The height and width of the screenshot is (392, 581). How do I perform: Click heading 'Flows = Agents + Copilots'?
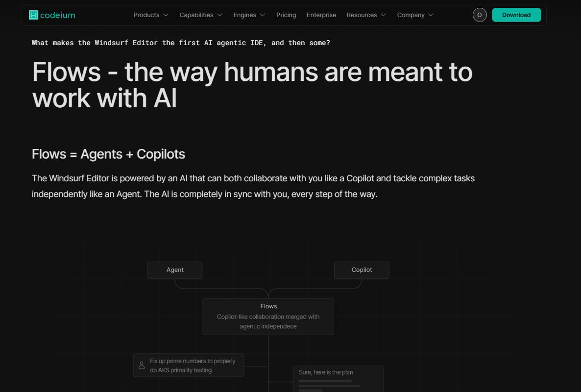coord(108,154)
